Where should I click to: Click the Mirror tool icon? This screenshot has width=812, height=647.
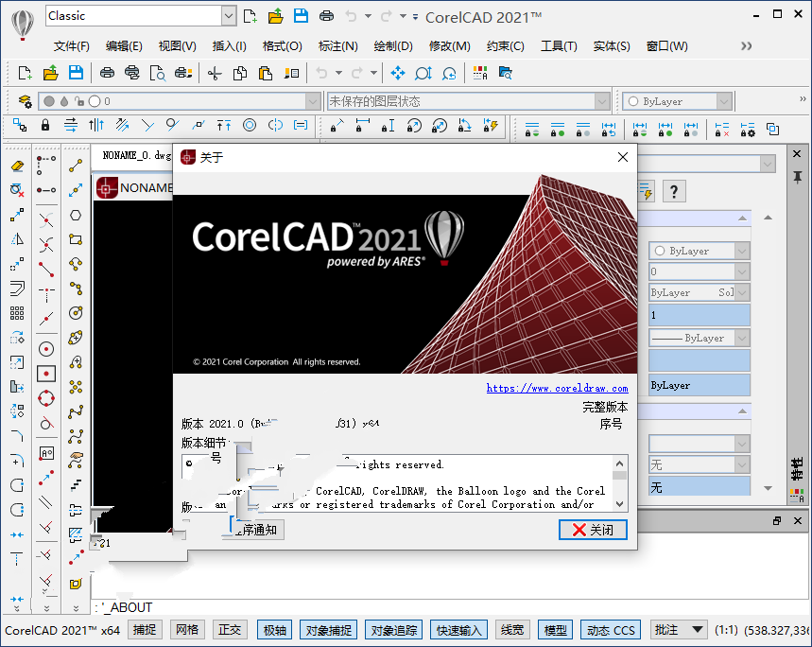[x=17, y=239]
